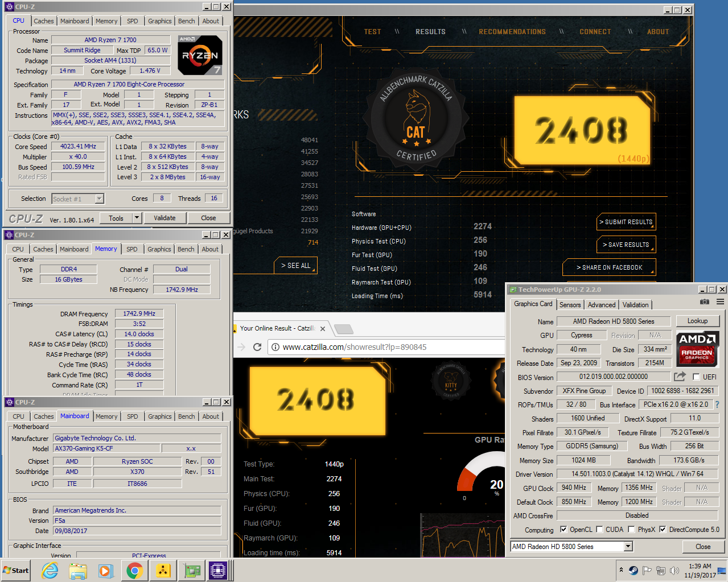This screenshot has height=582, width=728.
Task: Toggle the CUDA computing checkbox
Action: [x=599, y=529]
